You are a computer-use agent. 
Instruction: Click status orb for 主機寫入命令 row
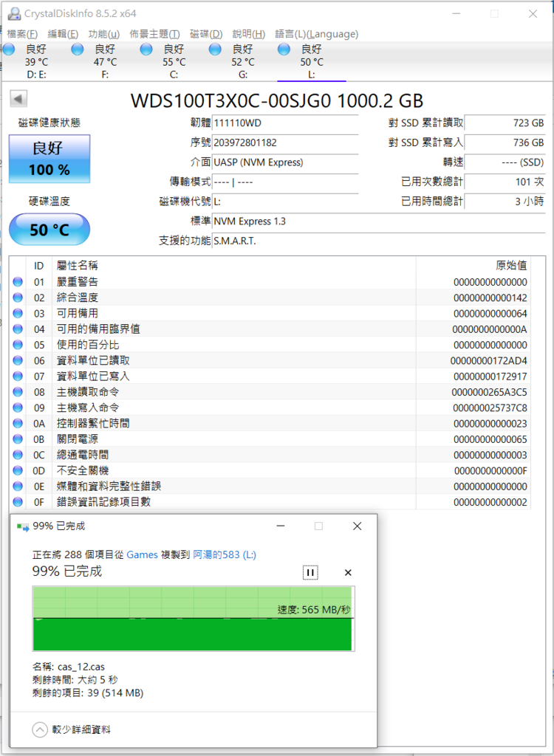coord(18,408)
